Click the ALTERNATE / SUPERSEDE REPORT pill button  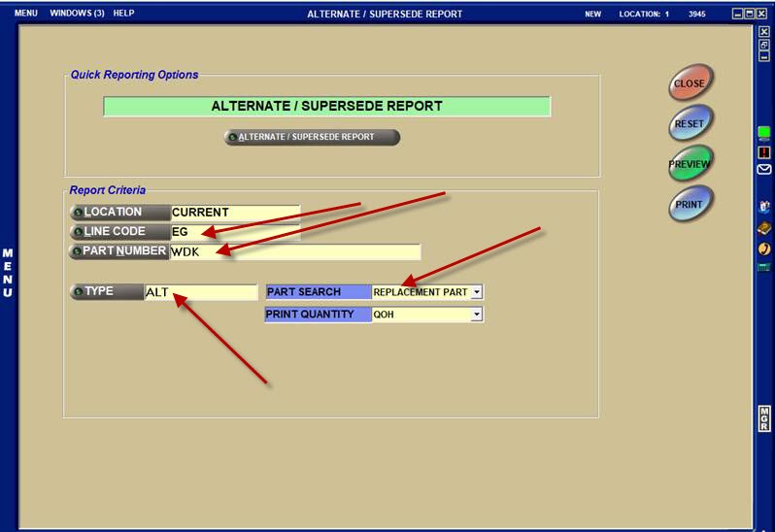click(x=312, y=137)
